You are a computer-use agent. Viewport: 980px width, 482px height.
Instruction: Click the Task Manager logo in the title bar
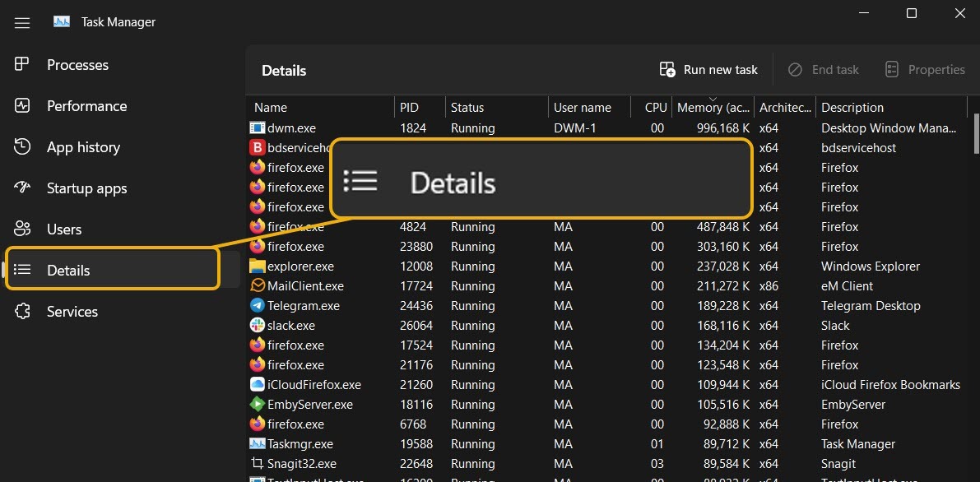(60, 22)
